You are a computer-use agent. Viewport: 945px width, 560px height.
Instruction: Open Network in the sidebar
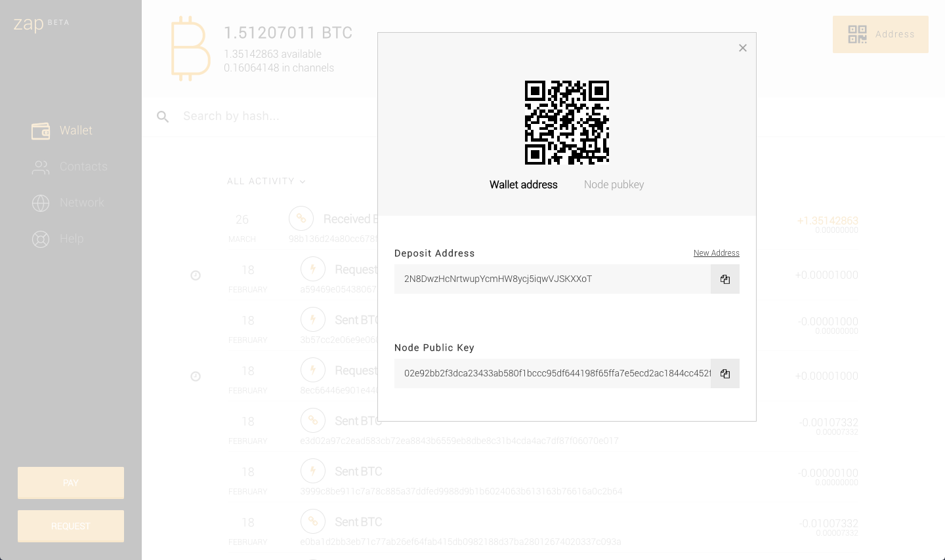(x=68, y=203)
